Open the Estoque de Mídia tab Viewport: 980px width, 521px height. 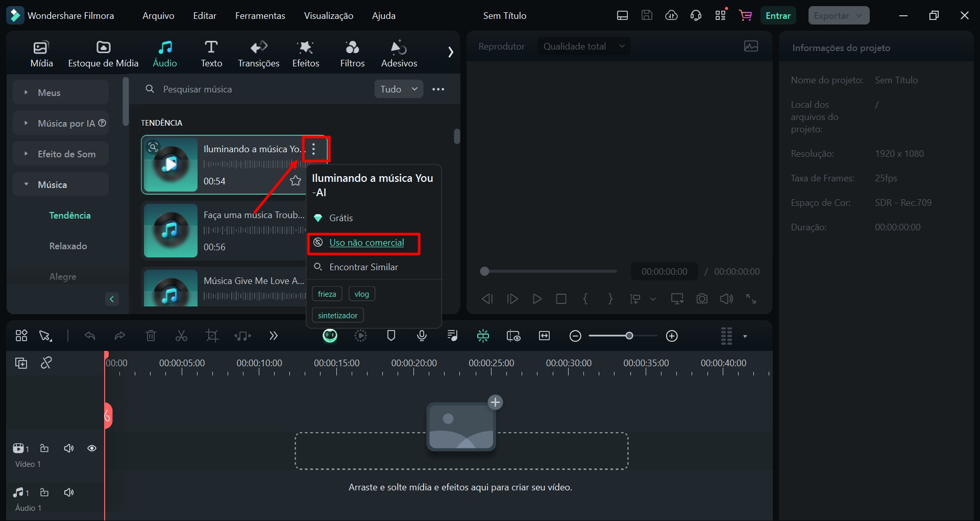click(103, 54)
